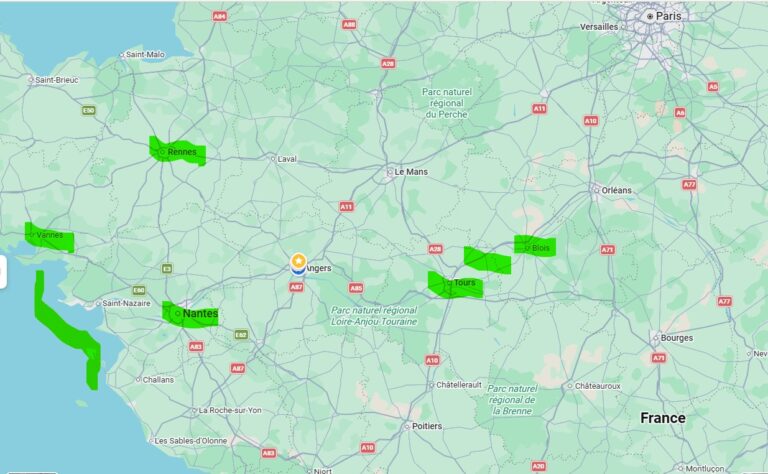768x474 pixels.
Task: Click the green E62 route shield
Action: click(x=241, y=335)
